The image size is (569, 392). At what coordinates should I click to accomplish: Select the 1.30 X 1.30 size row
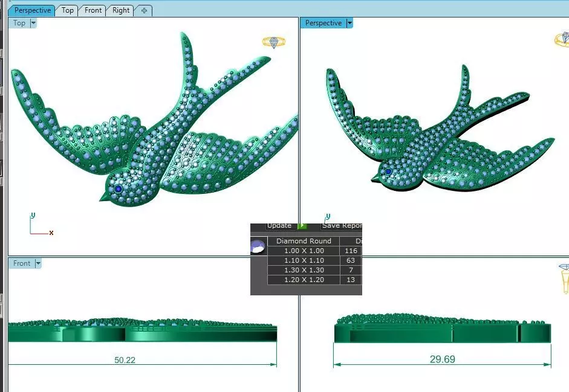click(304, 270)
